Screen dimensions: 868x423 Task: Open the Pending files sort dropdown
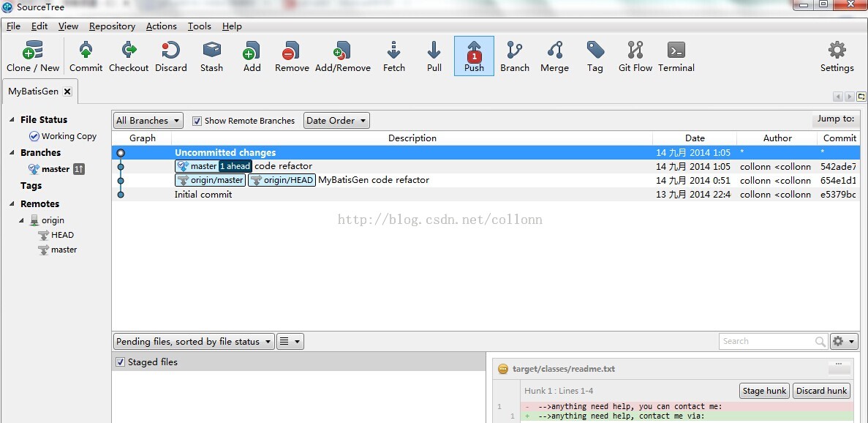pyautogui.click(x=192, y=340)
